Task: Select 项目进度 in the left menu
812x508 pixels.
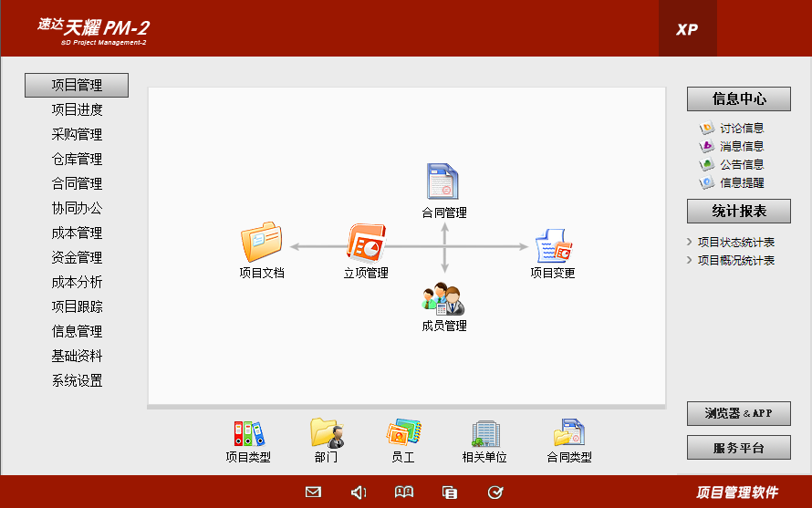Action: [77, 110]
